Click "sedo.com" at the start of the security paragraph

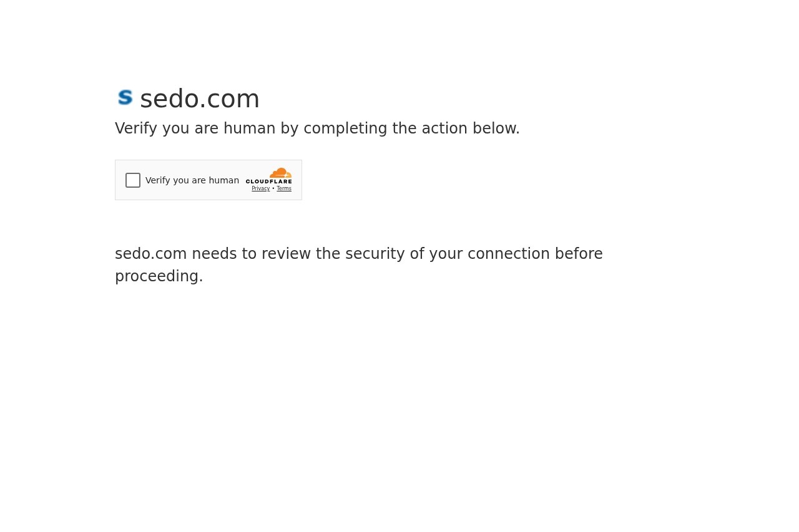click(x=151, y=254)
